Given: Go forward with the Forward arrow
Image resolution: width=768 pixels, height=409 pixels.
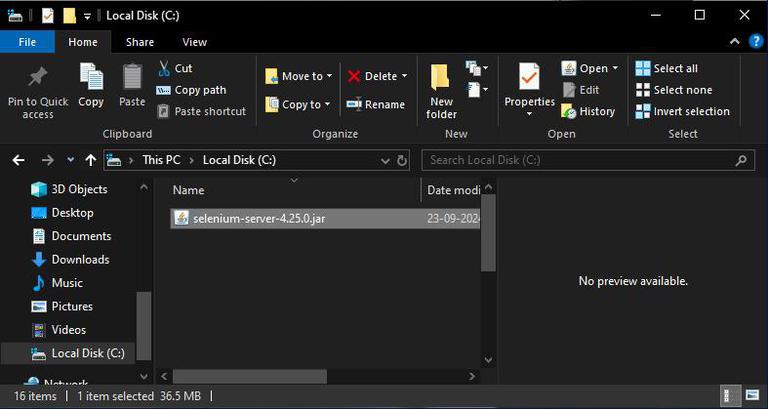Looking at the screenshot, I should [x=48, y=160].
